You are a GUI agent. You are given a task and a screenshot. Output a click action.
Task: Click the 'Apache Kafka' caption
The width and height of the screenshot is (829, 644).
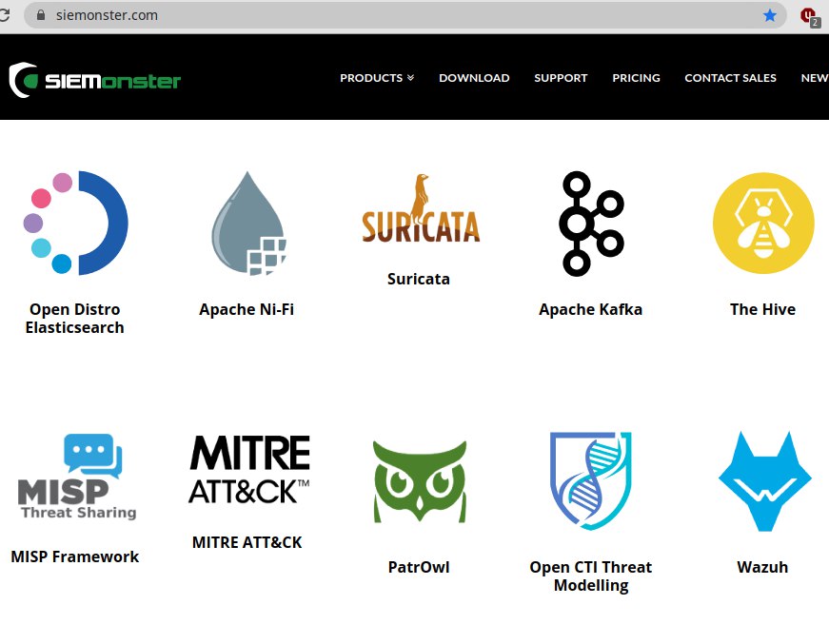(x=590, y=309)
